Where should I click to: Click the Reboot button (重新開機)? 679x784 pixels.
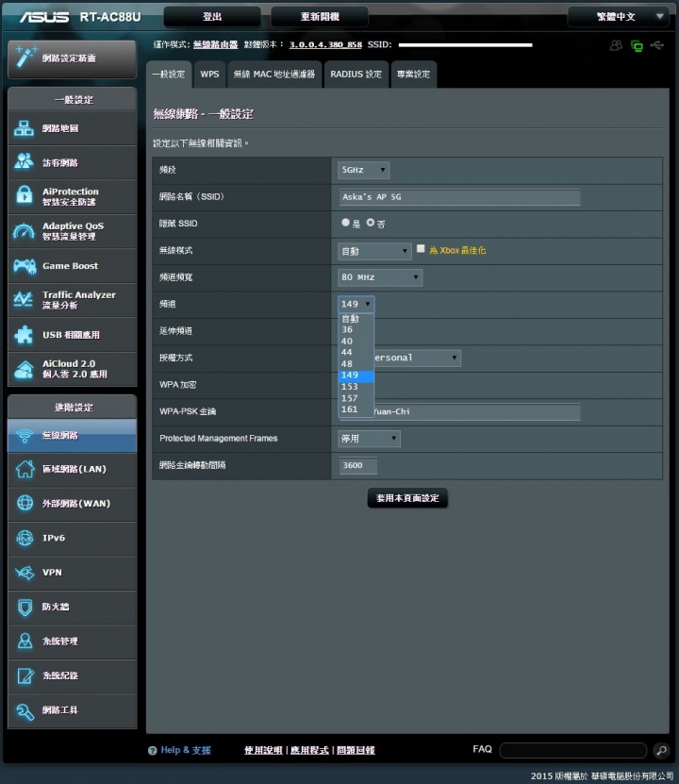tap(320, 17)
